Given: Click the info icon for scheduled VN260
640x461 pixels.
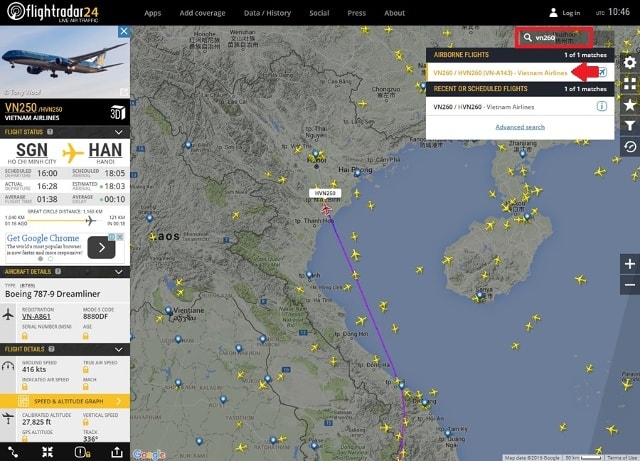Looking at the screenshot, I should (x=602, y=106).
